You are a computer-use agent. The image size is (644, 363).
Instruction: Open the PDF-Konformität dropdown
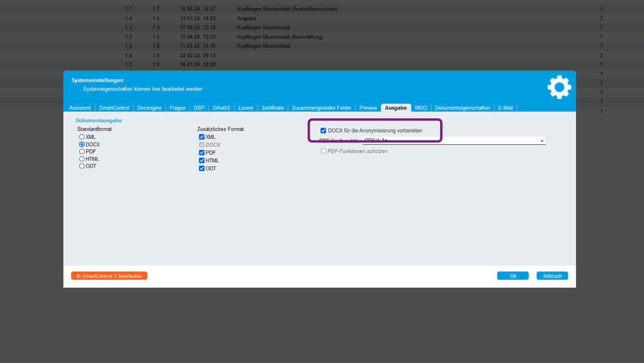542,140
